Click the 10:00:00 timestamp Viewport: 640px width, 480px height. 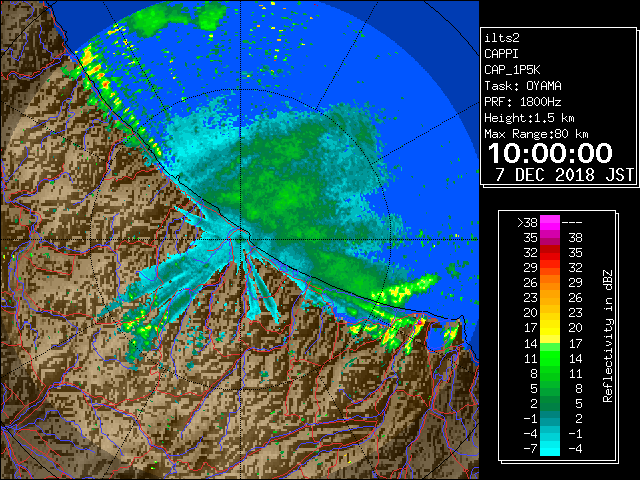tap(550, 153)
